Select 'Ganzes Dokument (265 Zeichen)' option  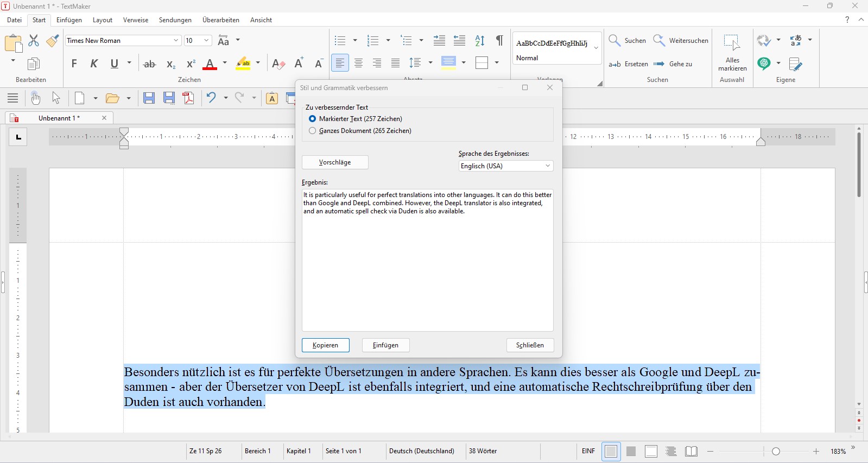click(312, 131)
